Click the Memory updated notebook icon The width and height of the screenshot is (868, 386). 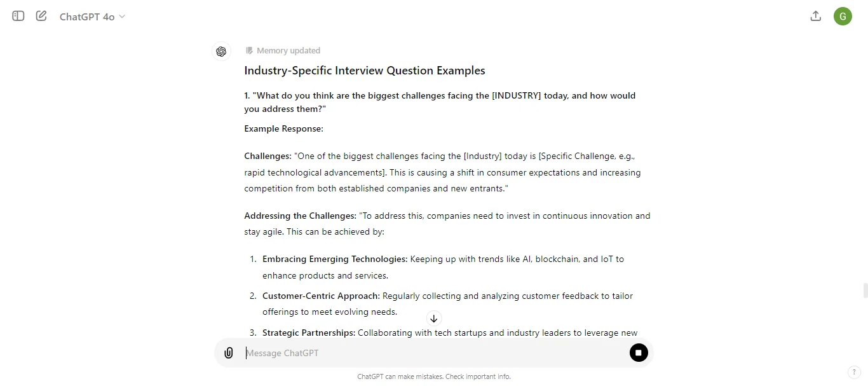click(x=249, y=50)
